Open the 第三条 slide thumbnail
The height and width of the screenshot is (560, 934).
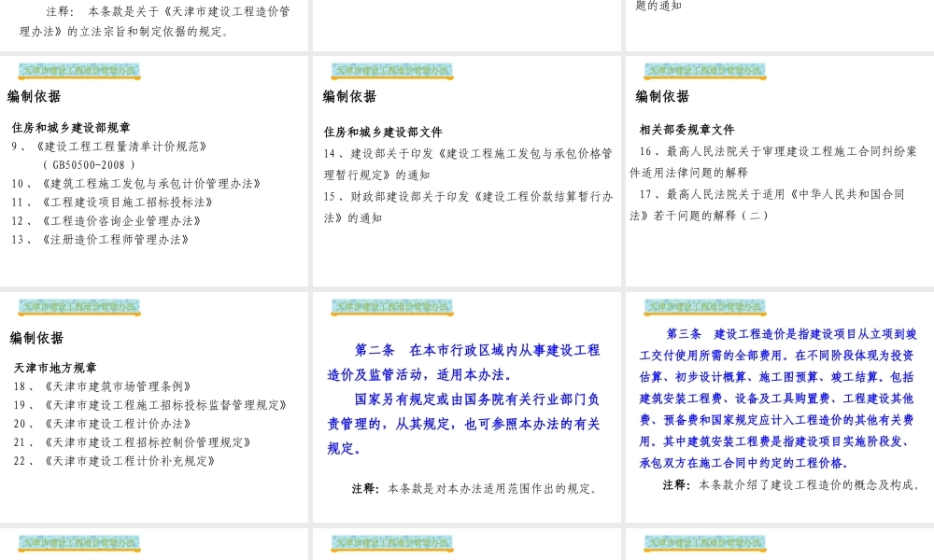coord(780,407)
